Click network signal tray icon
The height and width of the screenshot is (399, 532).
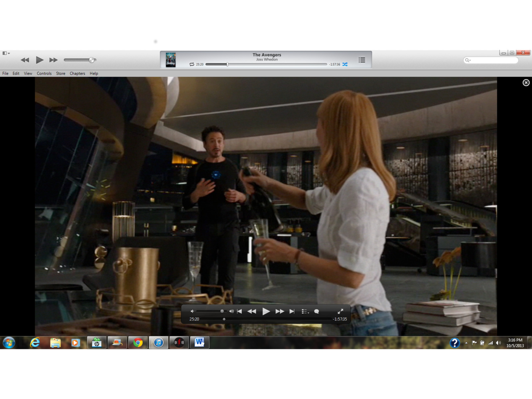pyautogui.click(x=490, y=343)
